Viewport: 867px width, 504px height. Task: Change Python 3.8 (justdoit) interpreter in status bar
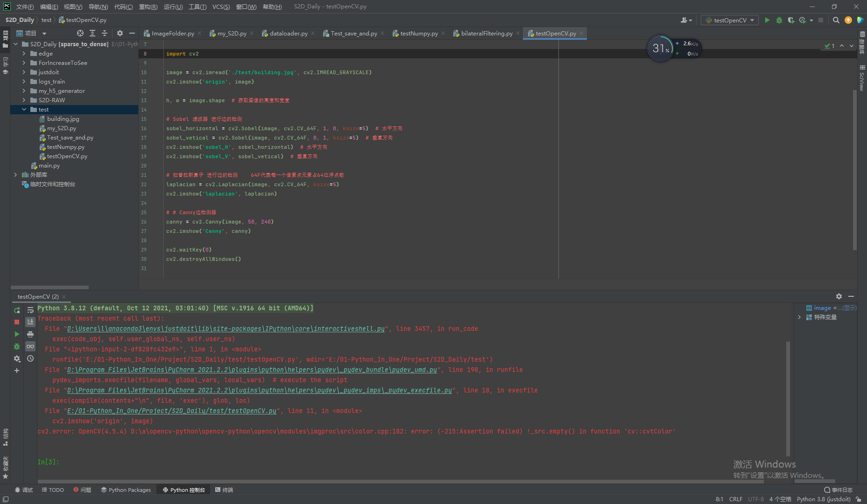[x=824, y=499]
